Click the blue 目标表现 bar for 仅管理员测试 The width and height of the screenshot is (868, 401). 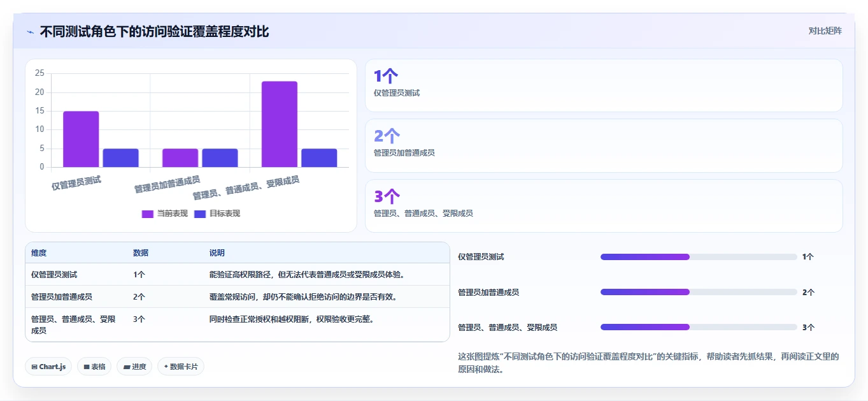pos(120,157)
